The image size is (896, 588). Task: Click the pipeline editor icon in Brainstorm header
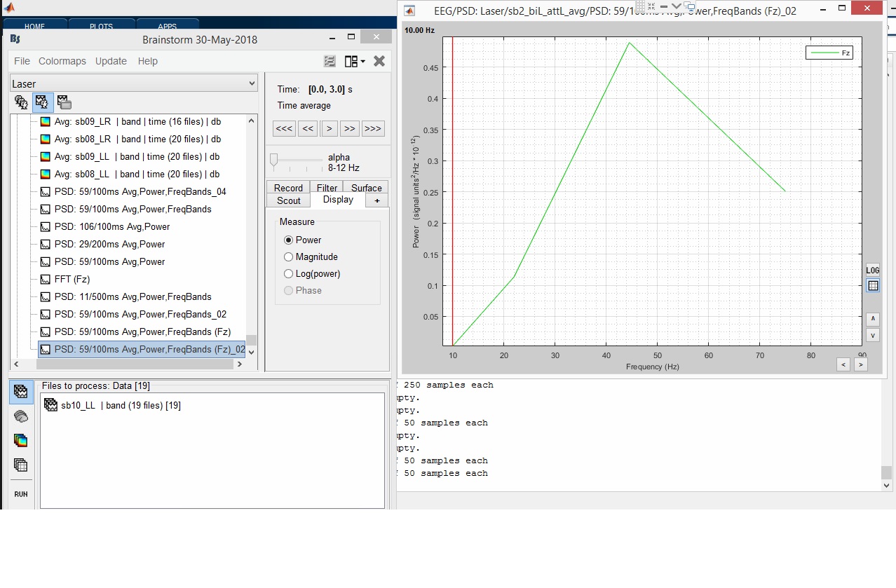coord(330,61)
